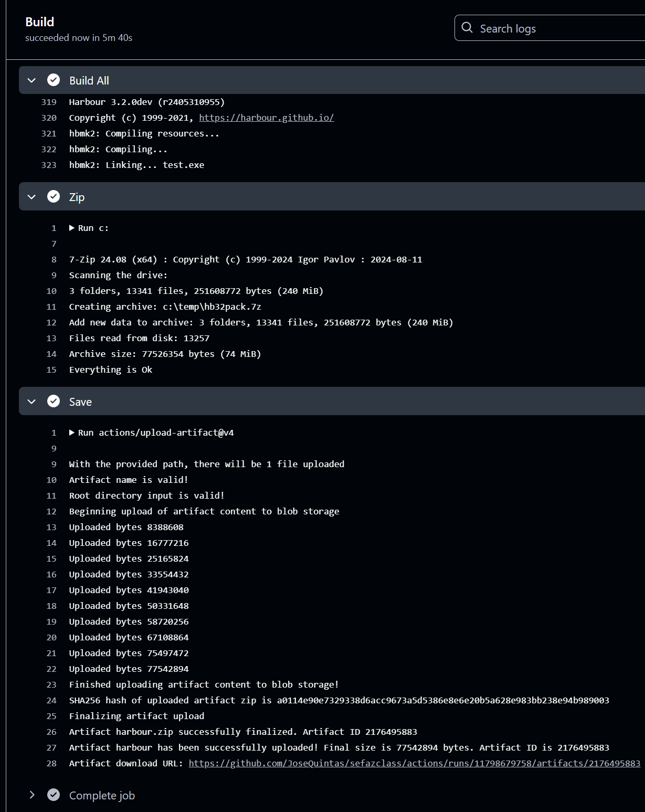This screenshot has width=645, height=812.
Task: Click line number 24 in Save log
Action: (51, 700)
